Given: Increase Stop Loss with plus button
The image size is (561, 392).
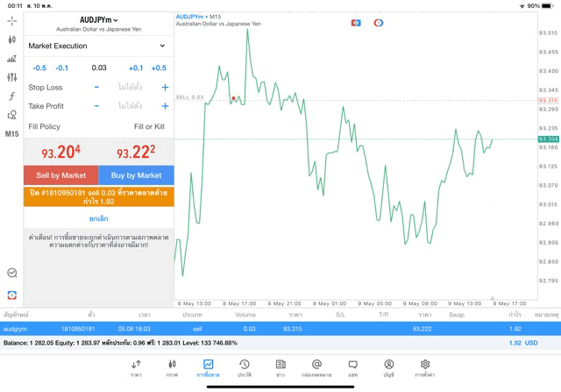Looking at the screenshot, I should (165, 88).
